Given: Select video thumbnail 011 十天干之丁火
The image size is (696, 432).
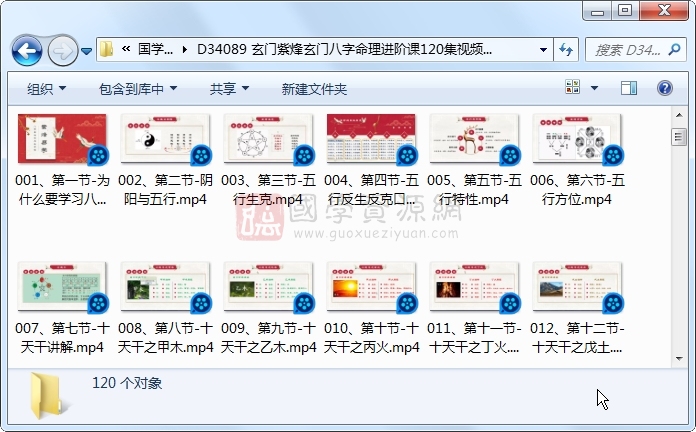Looking at the screenshot, I should click(x=474, y=287).
